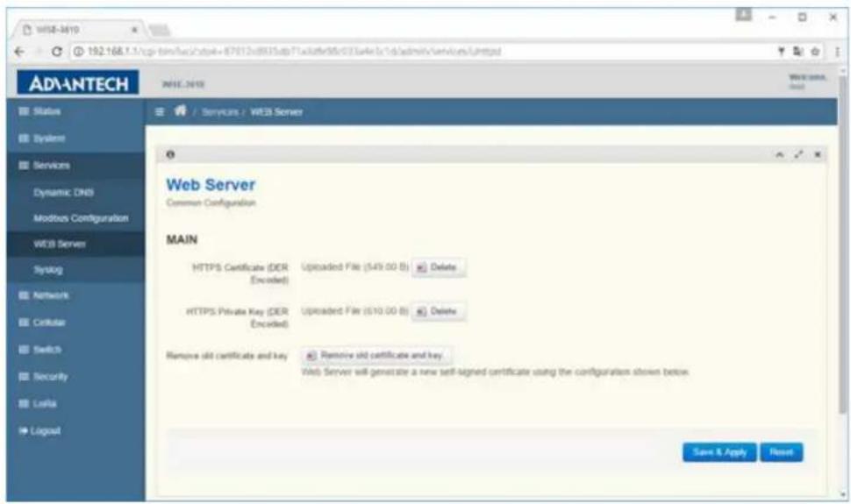The width and height of the screenshot is (851, 504).
Task: Click the Advantech logo
Action: pyautogui.click(x=77, y=83)
